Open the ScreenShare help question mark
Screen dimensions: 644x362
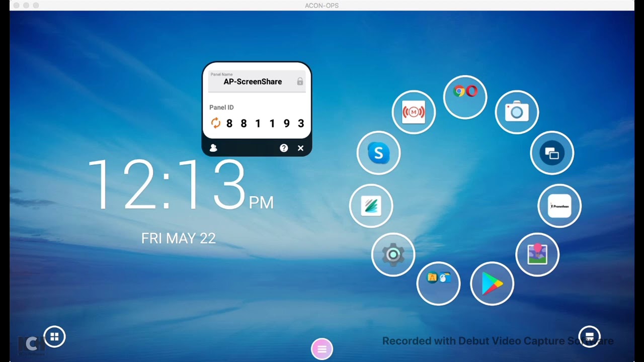(284, 148)
